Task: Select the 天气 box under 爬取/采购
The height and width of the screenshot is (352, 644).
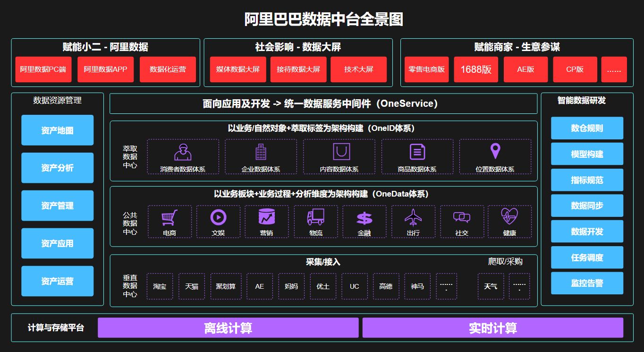Action: click(491, 286)
